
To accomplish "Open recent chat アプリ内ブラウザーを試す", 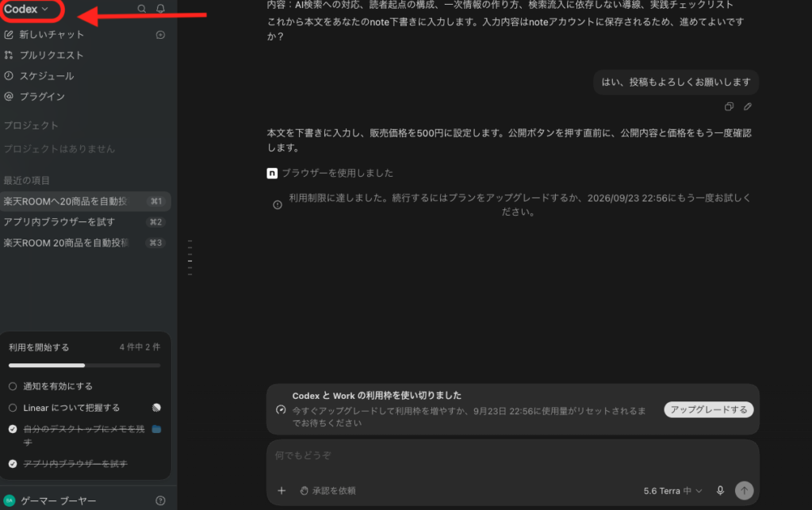I will coord(86,222).
